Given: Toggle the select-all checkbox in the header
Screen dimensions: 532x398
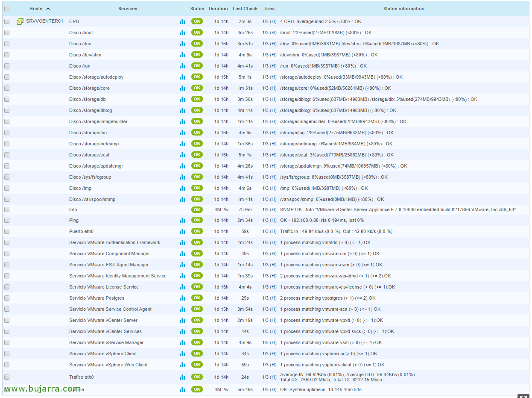Looking at the screenshot, I should [7, 9].
